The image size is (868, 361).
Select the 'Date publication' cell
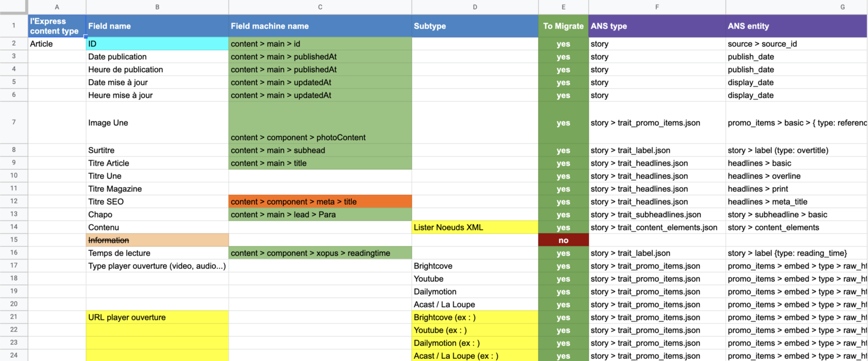[157, 57]
